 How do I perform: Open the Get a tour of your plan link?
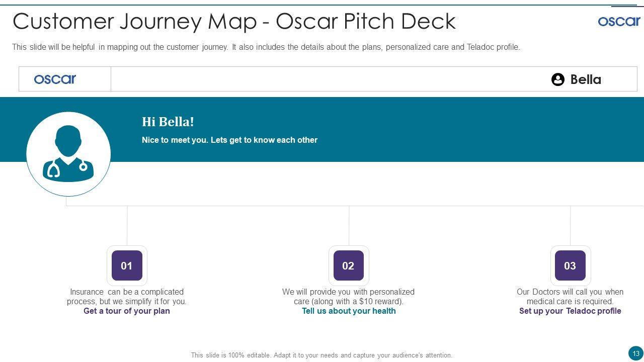pos(127,311)
